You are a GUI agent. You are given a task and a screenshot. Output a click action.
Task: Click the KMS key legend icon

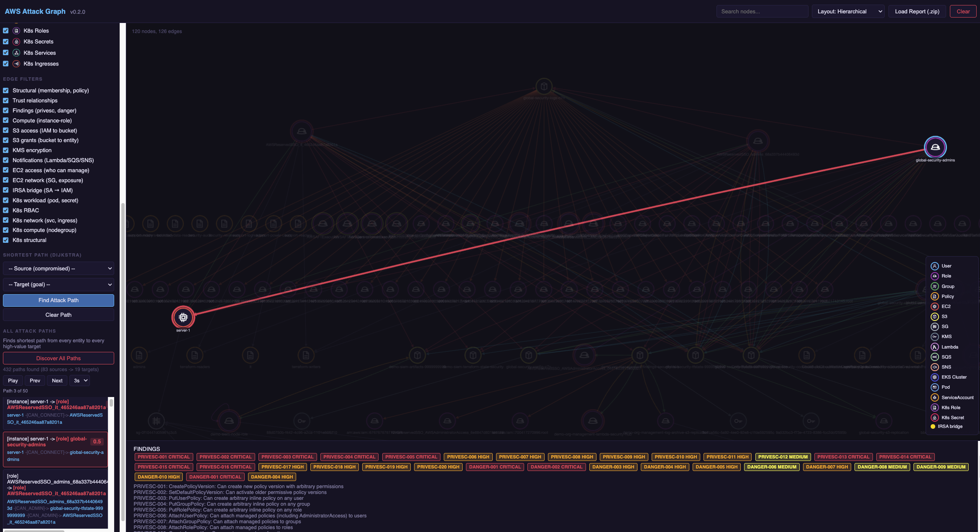pyautogui.click(x=934, y=336)
